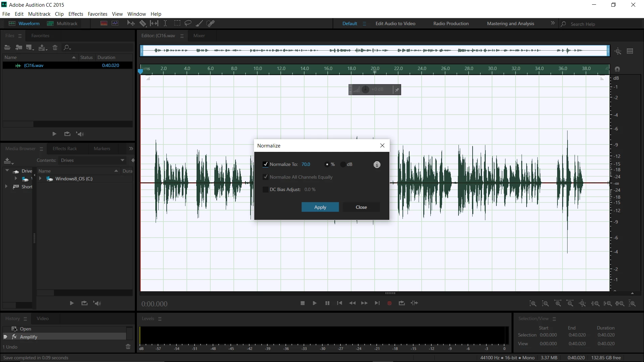Toggle Loop Playback in transport

401,303
